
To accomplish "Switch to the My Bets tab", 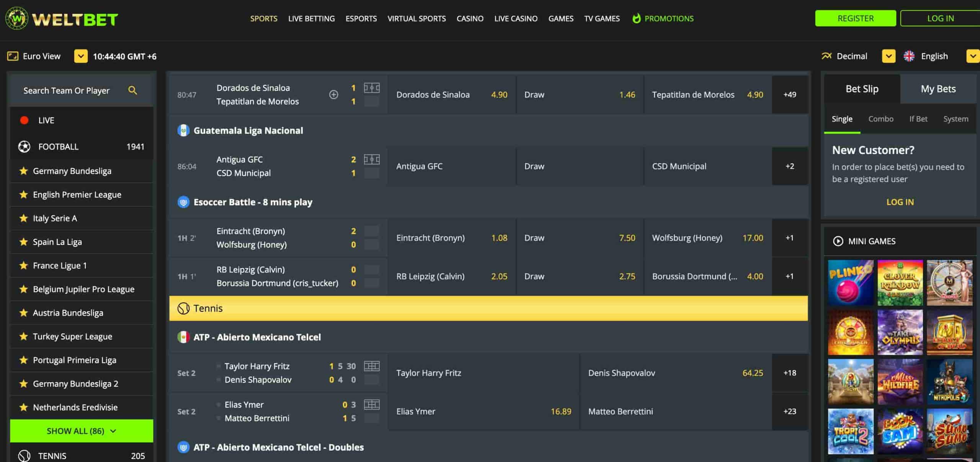I will click(938, 89).
